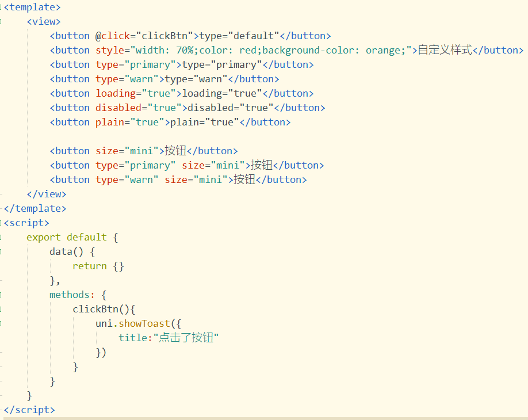
Task: Click the methods: key
Action: click(72, 295)
